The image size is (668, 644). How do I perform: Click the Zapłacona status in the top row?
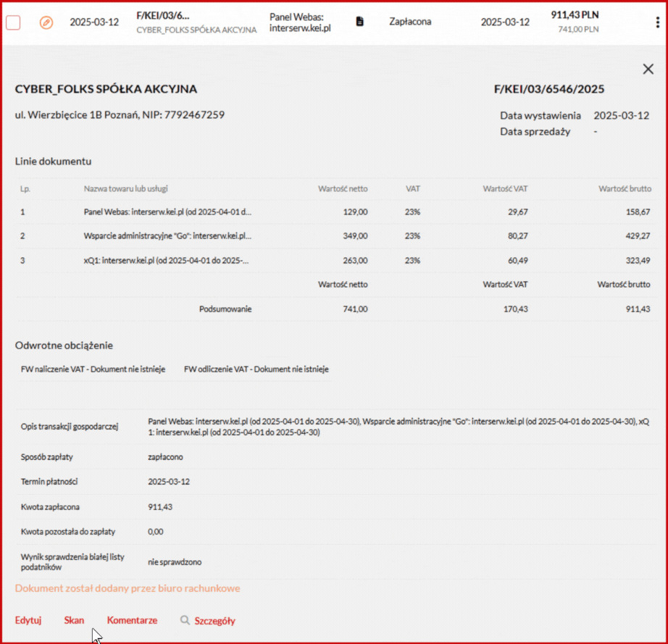410,21
